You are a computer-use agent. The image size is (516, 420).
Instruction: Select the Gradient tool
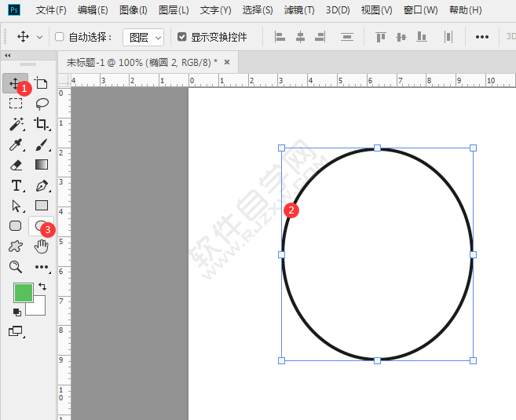[42, 164]
